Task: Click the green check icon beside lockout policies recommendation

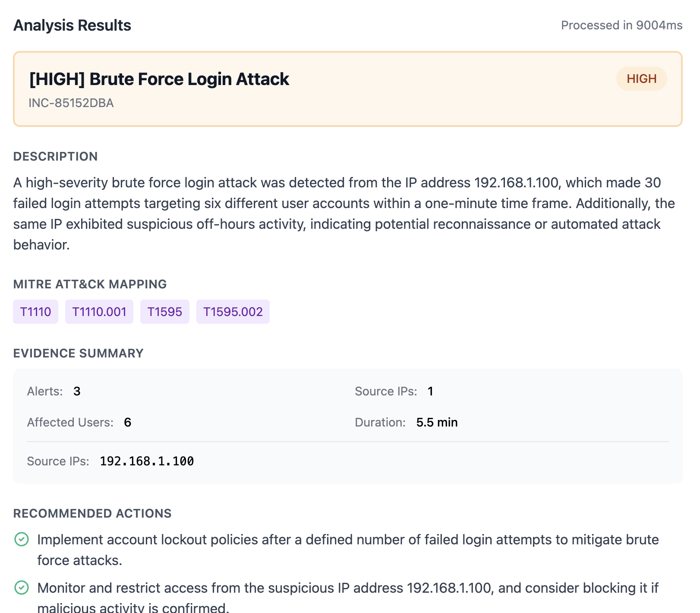Action: 22,539
